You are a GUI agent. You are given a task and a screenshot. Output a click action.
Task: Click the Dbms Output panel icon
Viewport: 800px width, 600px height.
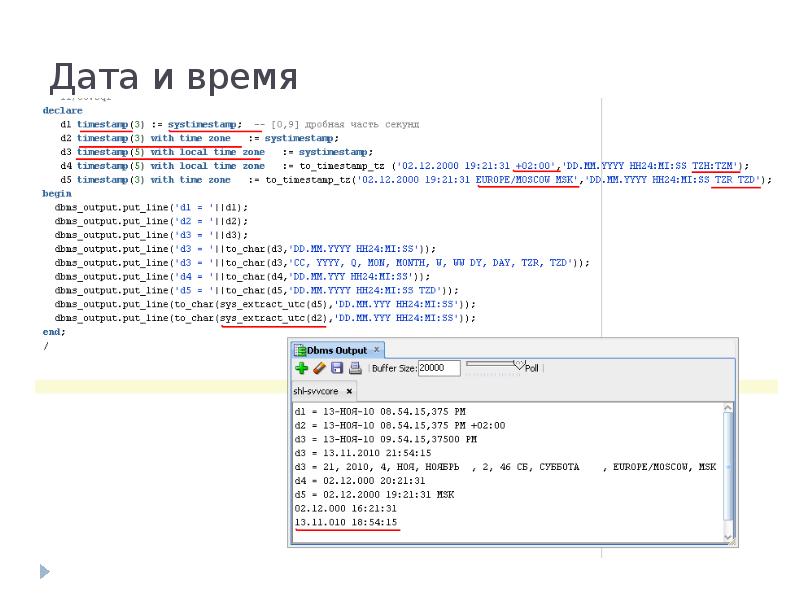tap(298, 348)
